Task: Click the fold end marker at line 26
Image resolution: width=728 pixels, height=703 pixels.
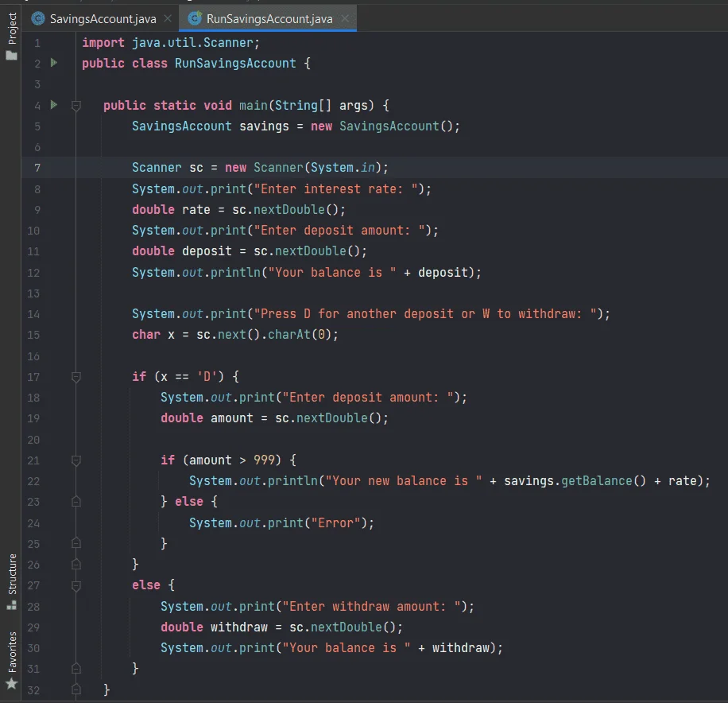Action: tap(76, 564)
